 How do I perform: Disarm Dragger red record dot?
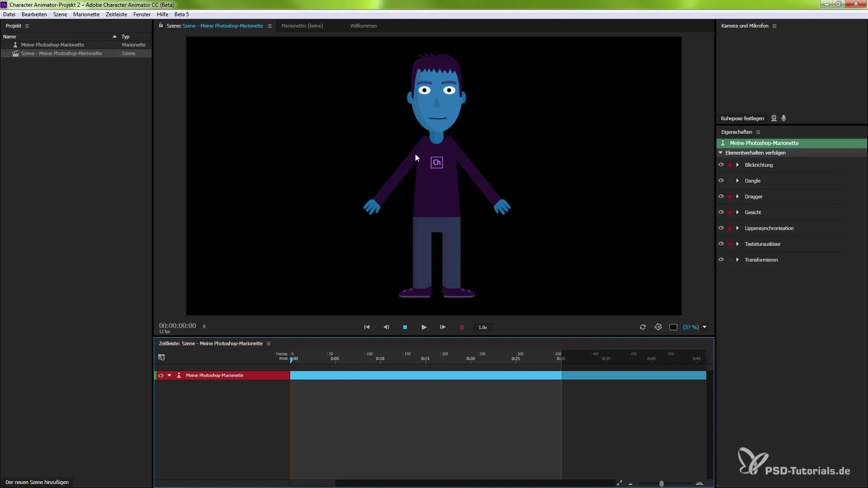pyautogui.click(x=730, y=197)
